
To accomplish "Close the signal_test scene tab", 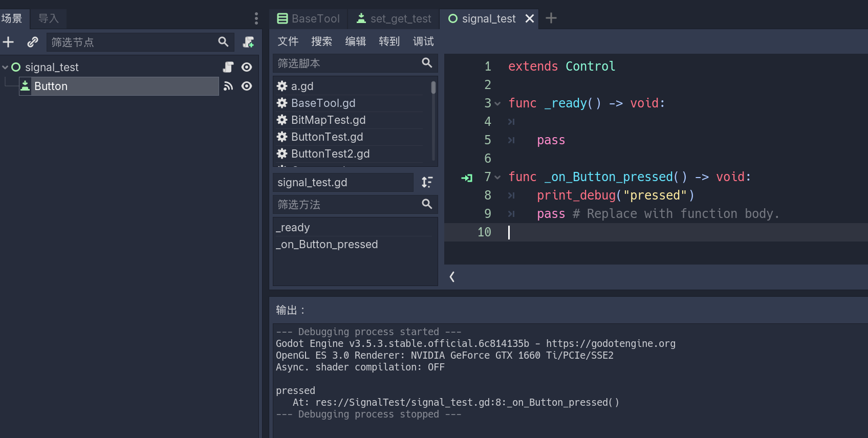I will [530, 18].
